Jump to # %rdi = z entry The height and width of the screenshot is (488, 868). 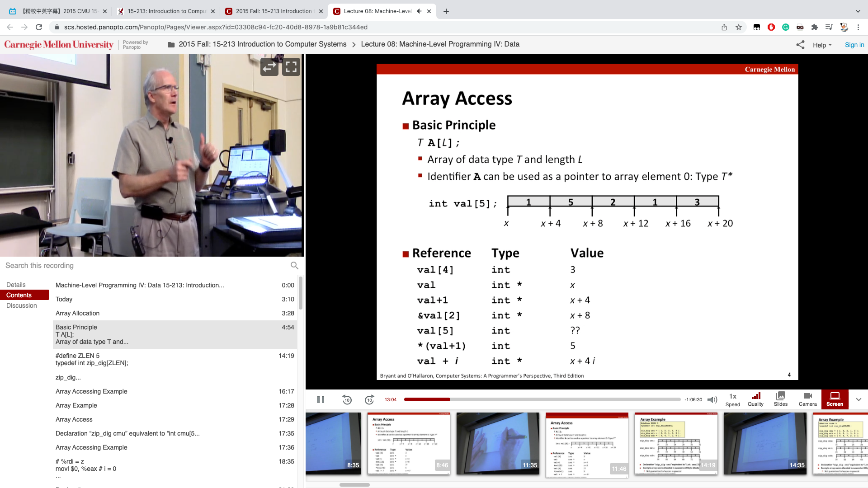(x=175, y=469)
